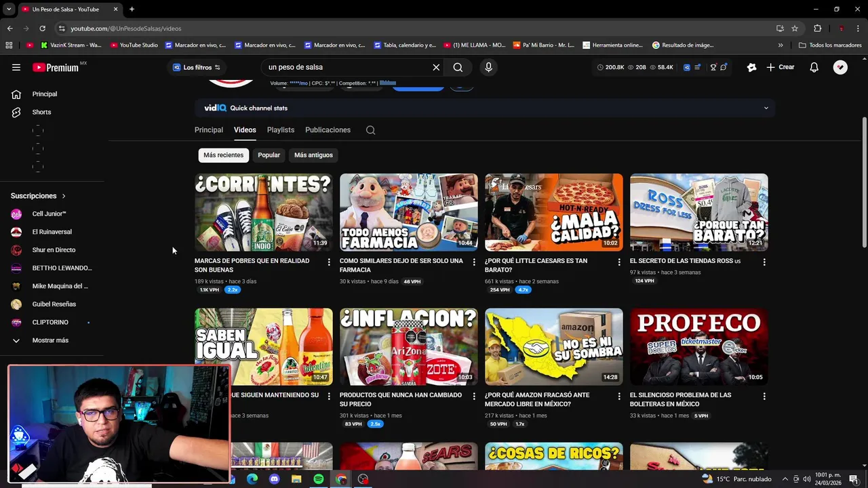Open the Los filtros vidIQ dropdown

(197, 67)
